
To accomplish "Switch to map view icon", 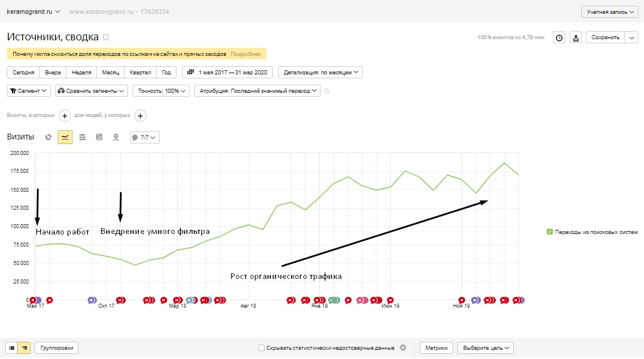I will [116, 137].
